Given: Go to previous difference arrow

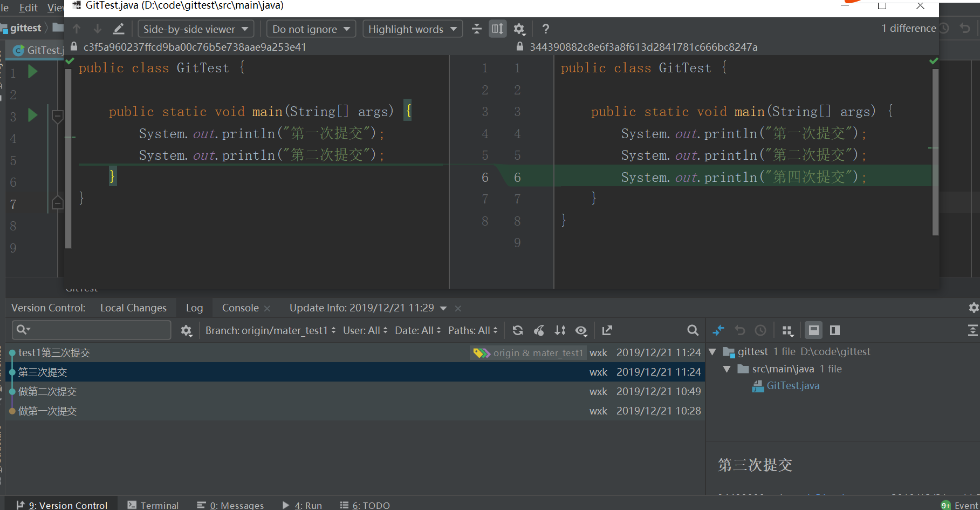Looking at the screenshot, I should [77, 29].
